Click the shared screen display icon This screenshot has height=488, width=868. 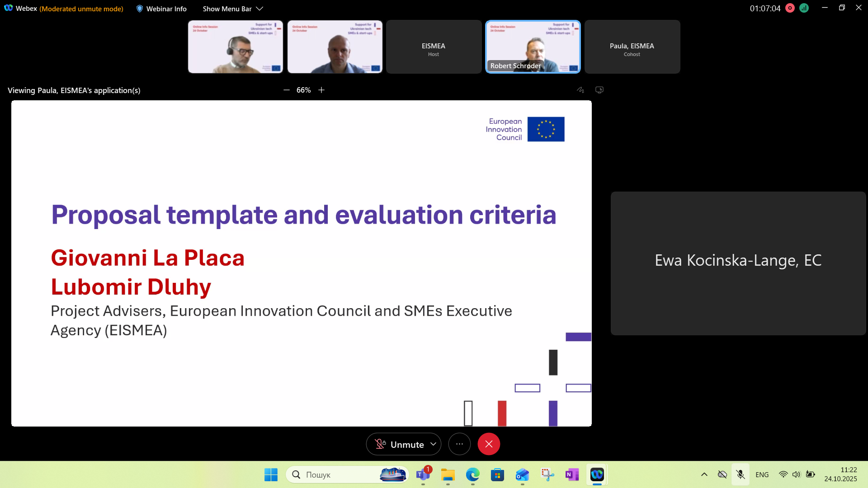click(x=599, y=90)
